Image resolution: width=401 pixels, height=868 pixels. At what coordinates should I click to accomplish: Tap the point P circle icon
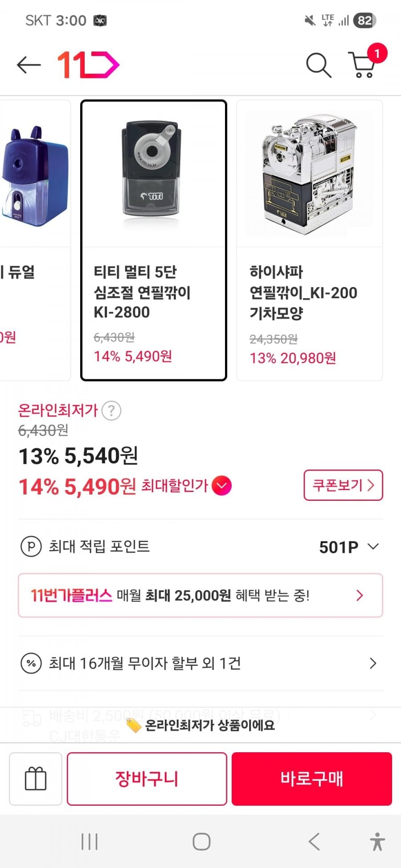(x=31, y=546)
